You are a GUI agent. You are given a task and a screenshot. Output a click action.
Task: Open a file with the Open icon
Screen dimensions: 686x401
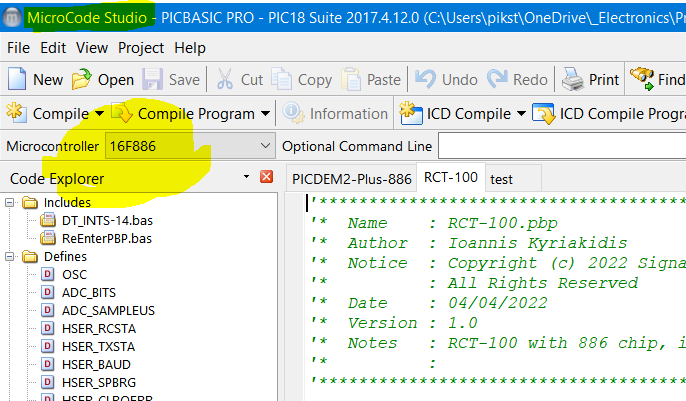click(82, 79)
